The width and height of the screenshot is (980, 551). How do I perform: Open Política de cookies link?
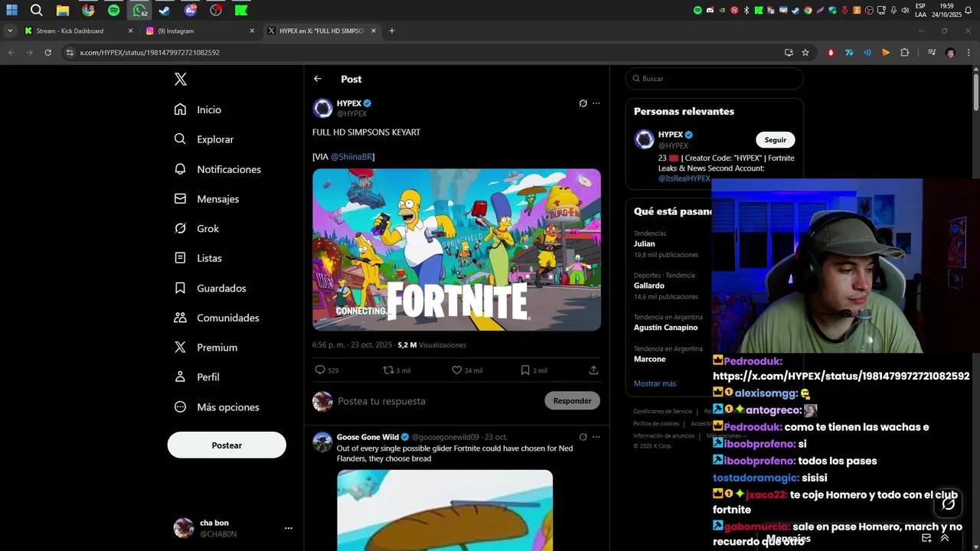(x=656, y=424)
